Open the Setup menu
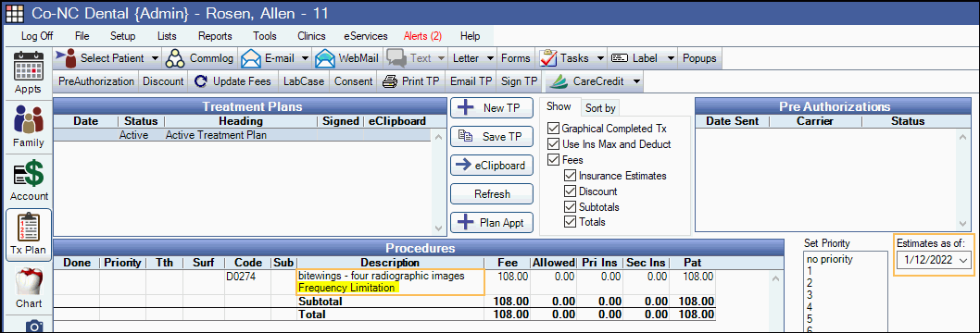Screen dimensions: 980x333 (122, 36)
